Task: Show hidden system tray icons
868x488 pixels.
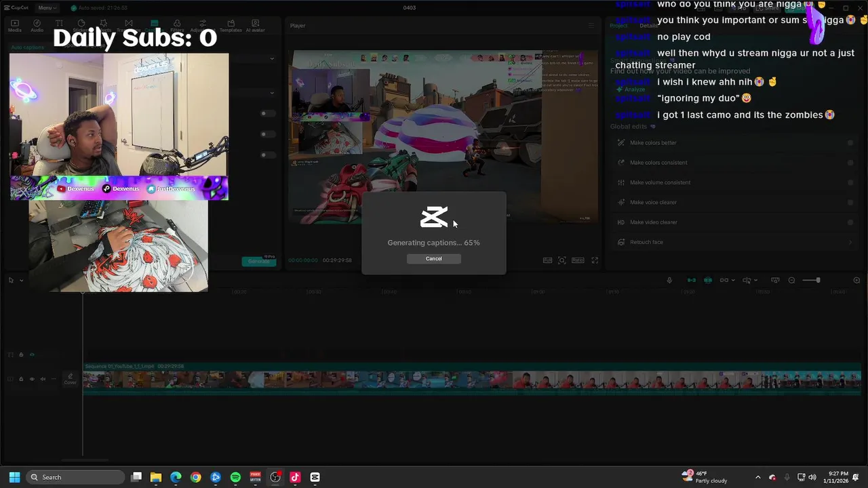Action: [758, 477]
